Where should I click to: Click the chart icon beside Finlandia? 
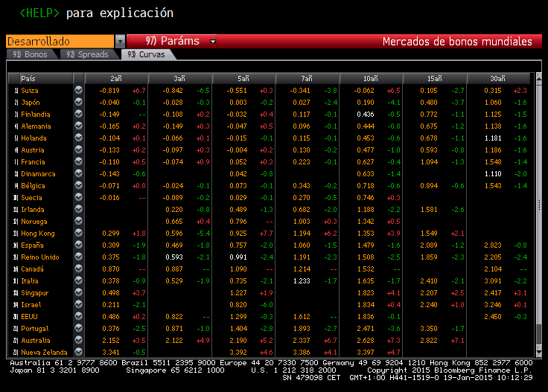click(79, 114)
